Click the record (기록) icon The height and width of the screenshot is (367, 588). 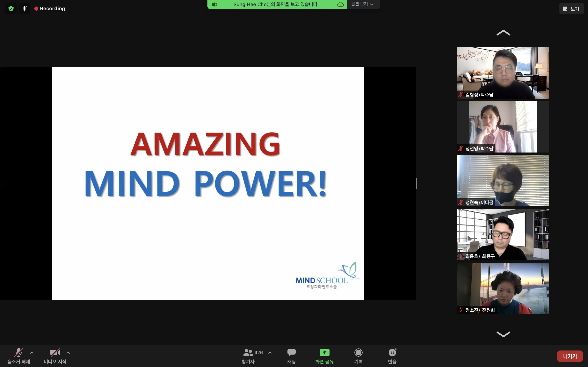(x=358, y=352)
